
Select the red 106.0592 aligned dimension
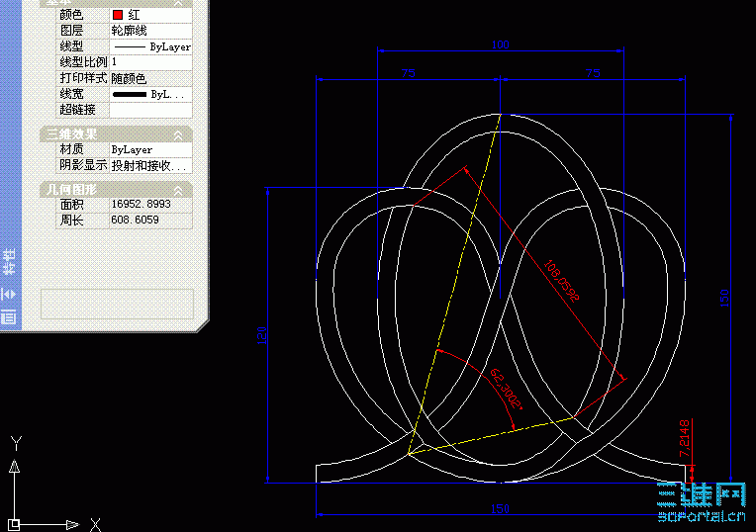tap(561, 281)
